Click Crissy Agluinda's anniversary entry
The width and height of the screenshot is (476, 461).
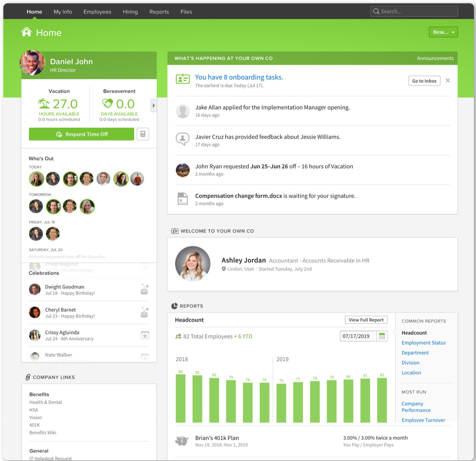coord(89,335)
